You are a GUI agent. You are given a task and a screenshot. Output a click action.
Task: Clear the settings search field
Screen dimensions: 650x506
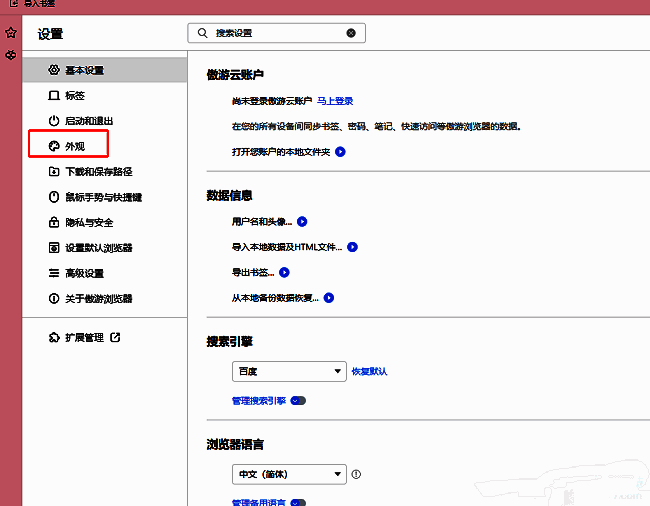pyautogui.click(x=351, y=33)
